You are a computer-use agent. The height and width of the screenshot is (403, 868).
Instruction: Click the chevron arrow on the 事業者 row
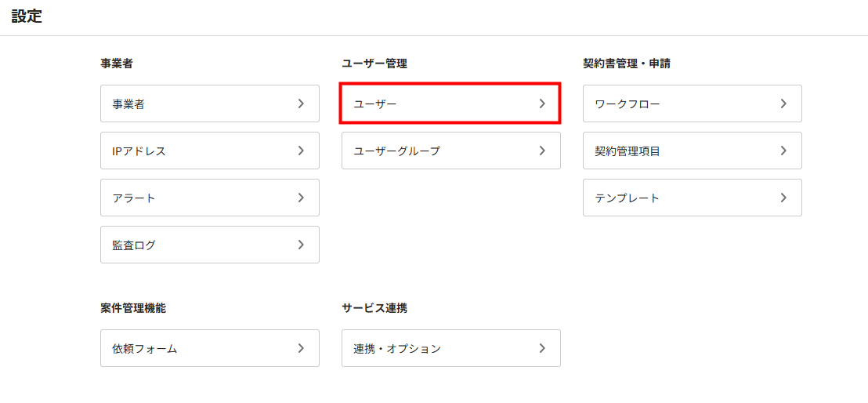(301, 103)
